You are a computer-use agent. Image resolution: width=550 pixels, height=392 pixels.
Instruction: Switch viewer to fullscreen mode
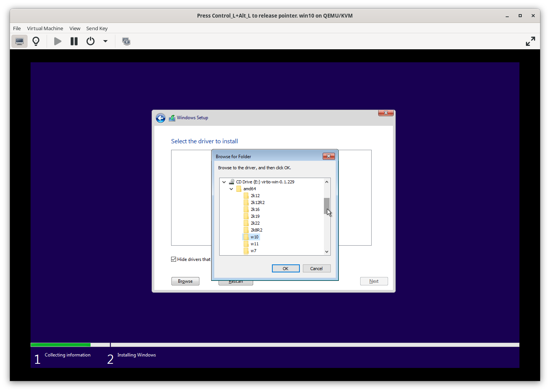click(x=530, y=41)
